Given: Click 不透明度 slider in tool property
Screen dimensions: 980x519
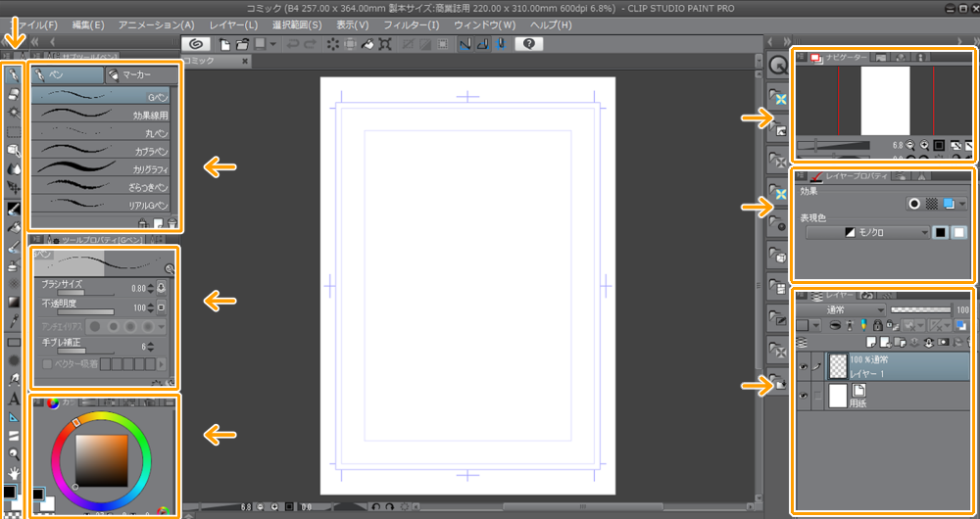Looking at the screenshot, I should pos(85,311).
